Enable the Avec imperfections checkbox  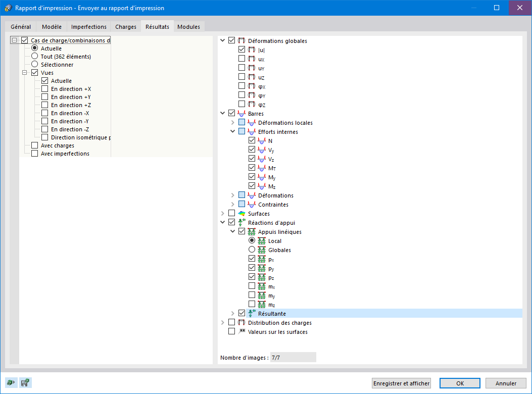(x=34, y=154)
